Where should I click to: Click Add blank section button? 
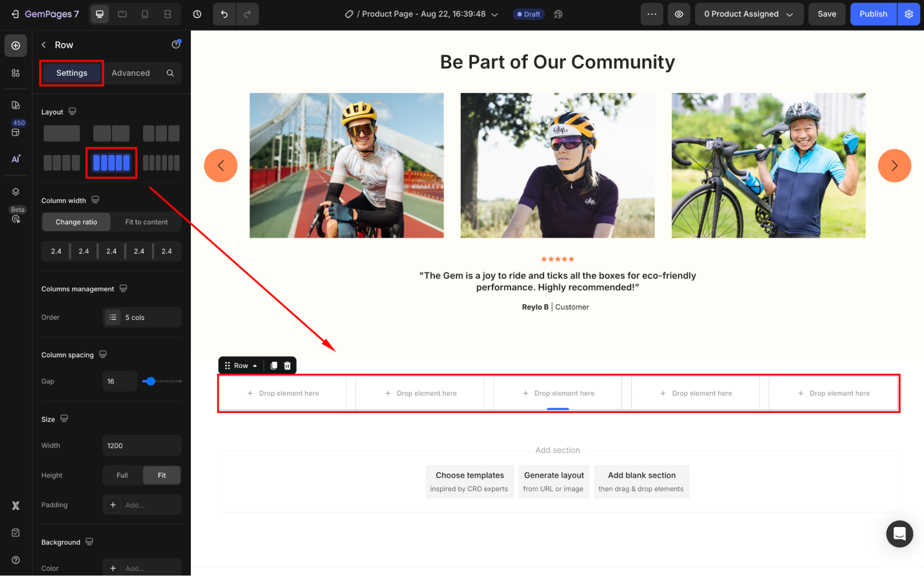pyautogui.click(x=641, y=481)
